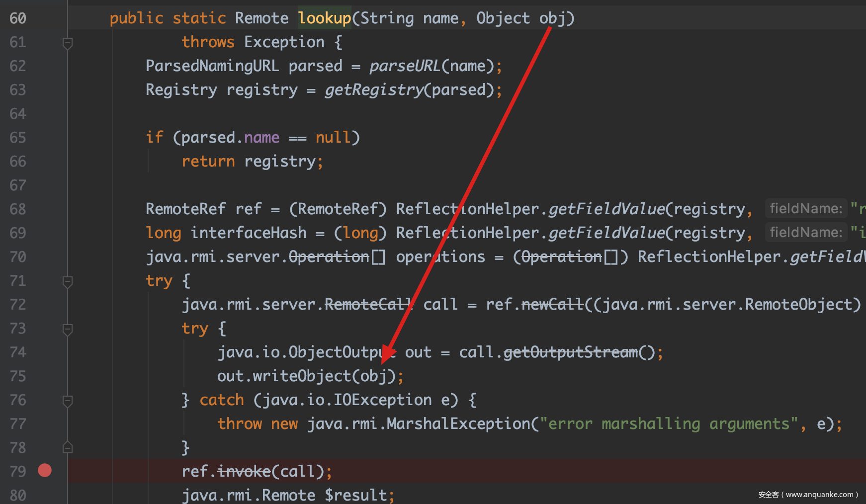The image size is (866, 504).
Task: Click the highlighted lookup method name
Action: [324, 18]
